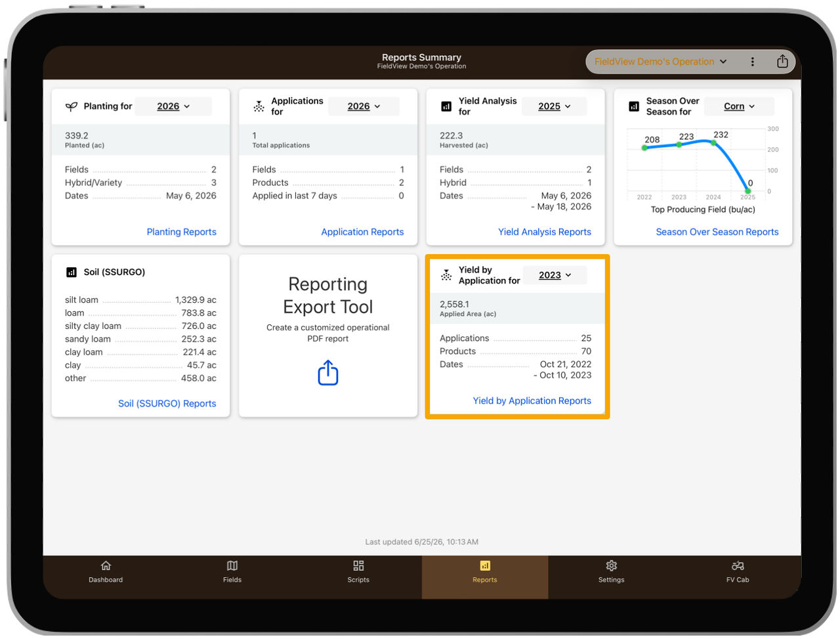Click the silty clay loam 726.0 ac row

[140, 326]
